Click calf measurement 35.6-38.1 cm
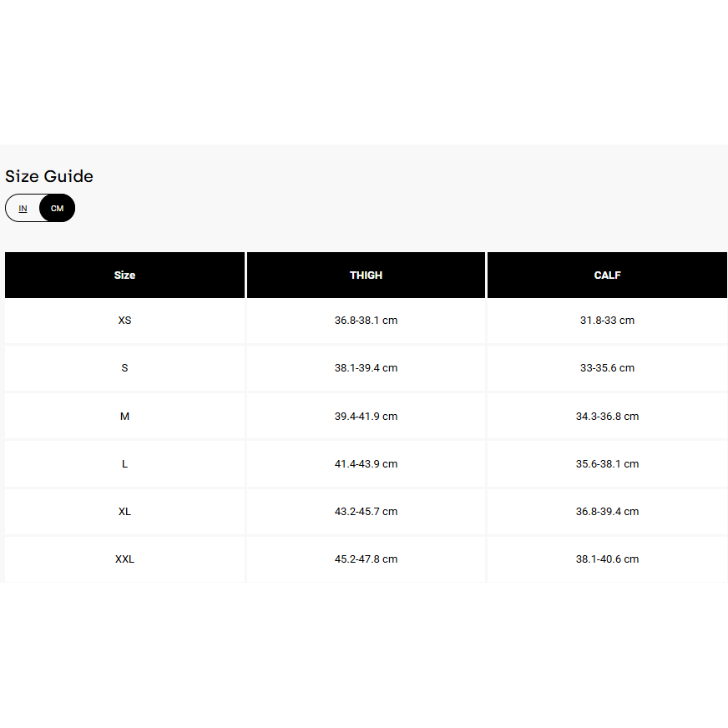 (607, 464)
